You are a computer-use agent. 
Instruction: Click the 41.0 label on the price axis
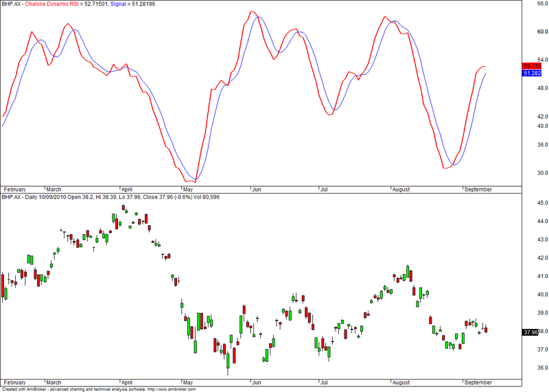542,277
